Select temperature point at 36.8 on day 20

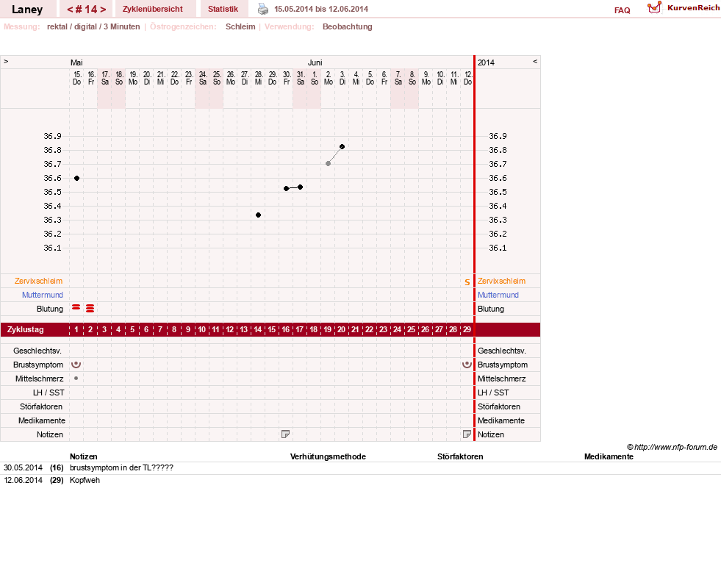(x=342, y=147)
